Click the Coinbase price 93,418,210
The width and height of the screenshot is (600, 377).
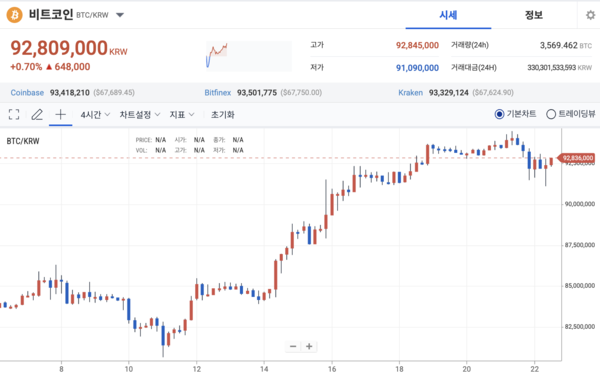point(70,93)
